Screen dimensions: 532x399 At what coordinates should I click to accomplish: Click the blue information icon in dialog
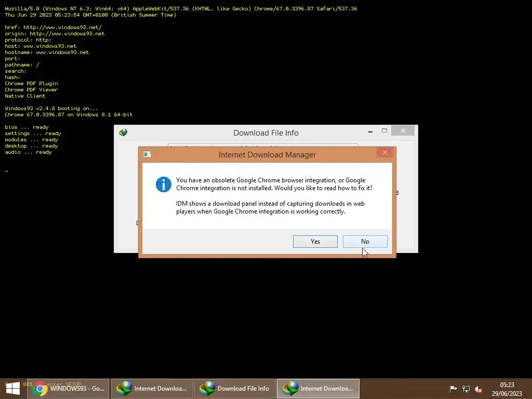(x=164, y=184)
